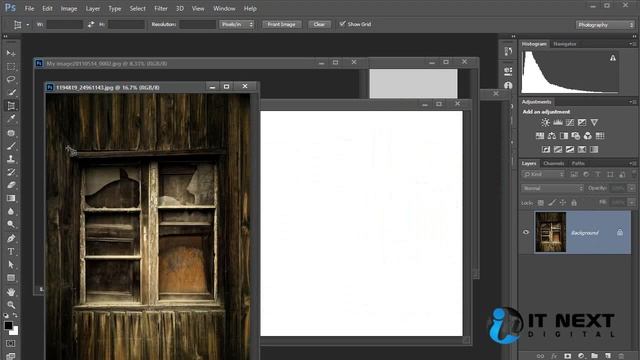
Task: Select the Quick Selection tool
Action: coord(11,93)
